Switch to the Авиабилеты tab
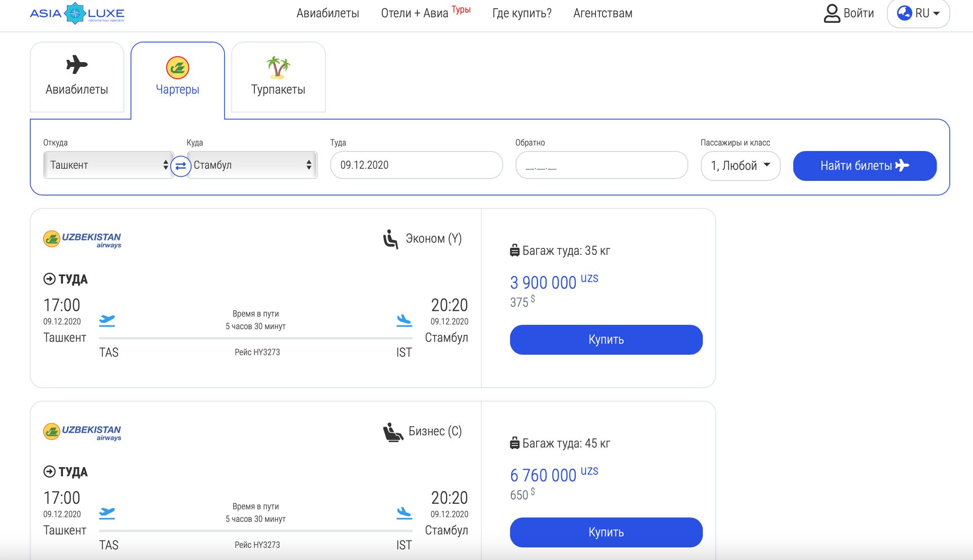Screen dimensions: 973x560 pyautogui.click(x=77, y=77)
